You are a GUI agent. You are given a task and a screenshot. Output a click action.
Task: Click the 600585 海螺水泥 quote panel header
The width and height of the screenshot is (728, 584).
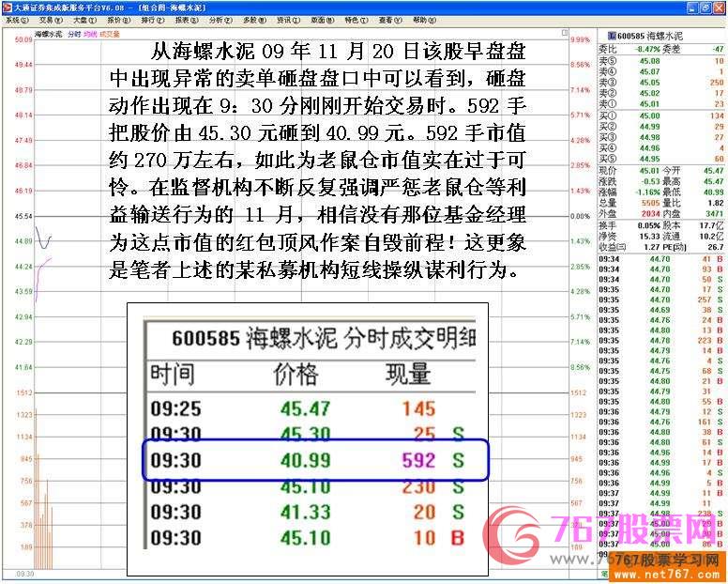[x=650, y=36]
